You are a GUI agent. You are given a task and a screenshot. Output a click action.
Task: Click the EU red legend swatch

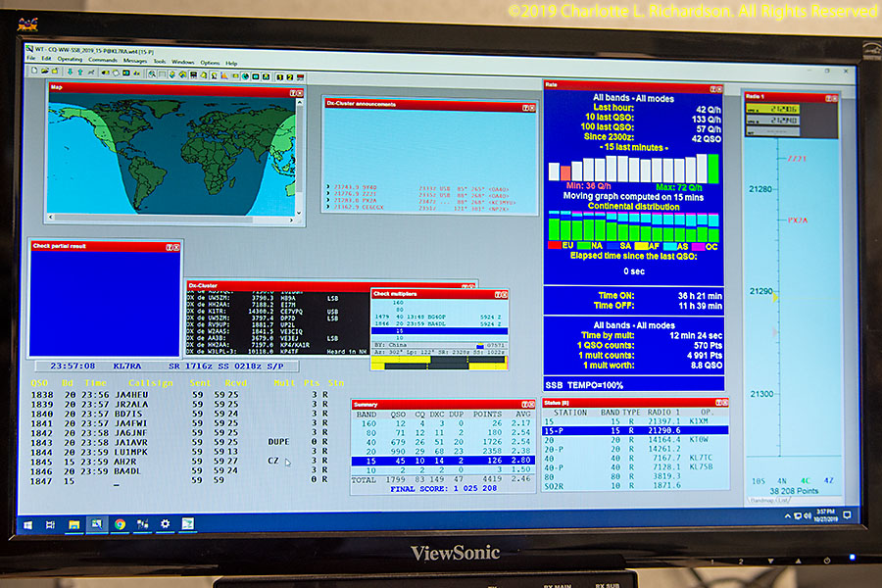[555, 245]
